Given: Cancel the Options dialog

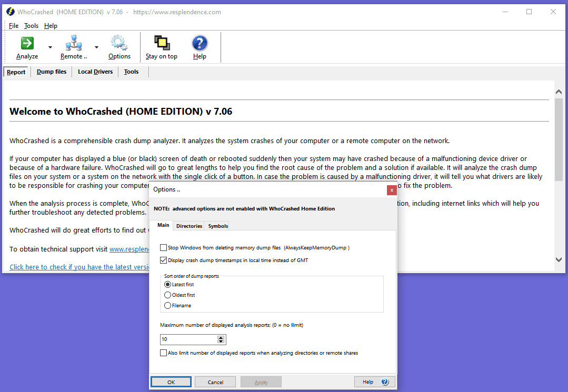Looking at the screenshot, I should tap(215, 382).
